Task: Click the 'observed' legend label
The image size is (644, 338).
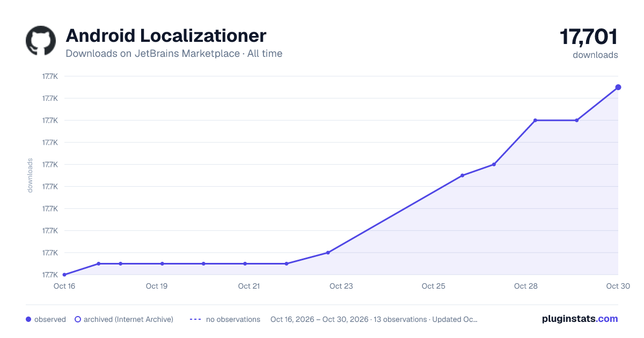Action: (x=50, y=319)
